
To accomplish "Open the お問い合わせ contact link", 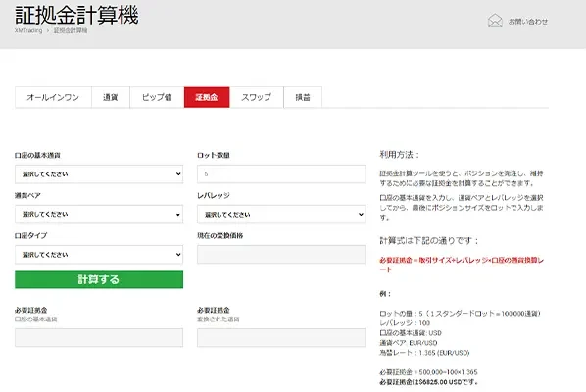I will tap(528, 22).
